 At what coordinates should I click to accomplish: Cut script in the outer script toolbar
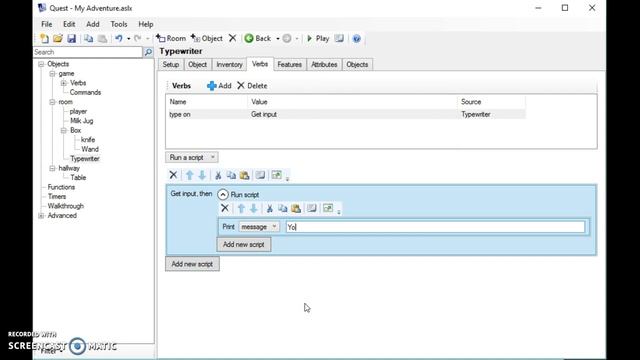pyautogui.click(x=218, y=175)
